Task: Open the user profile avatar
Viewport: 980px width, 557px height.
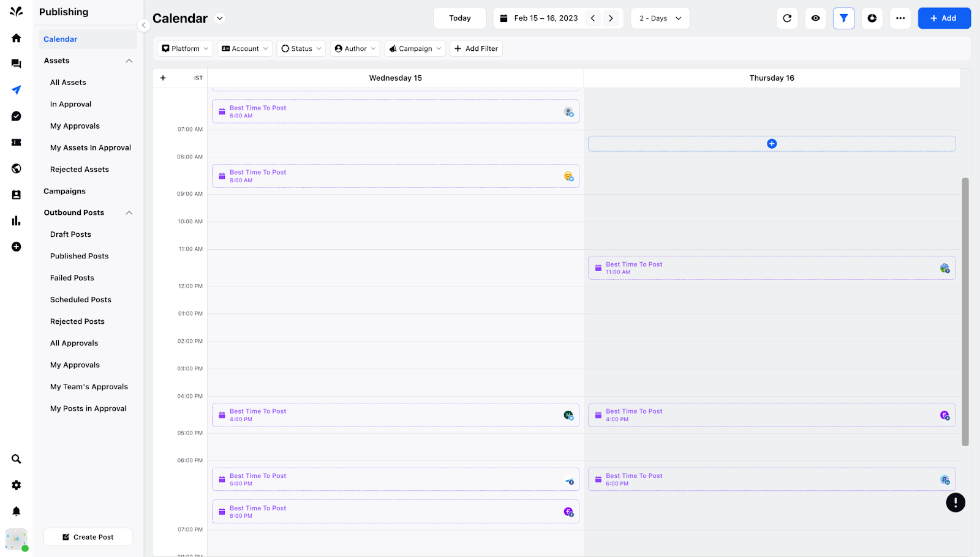Action: (x=17, y=539)
